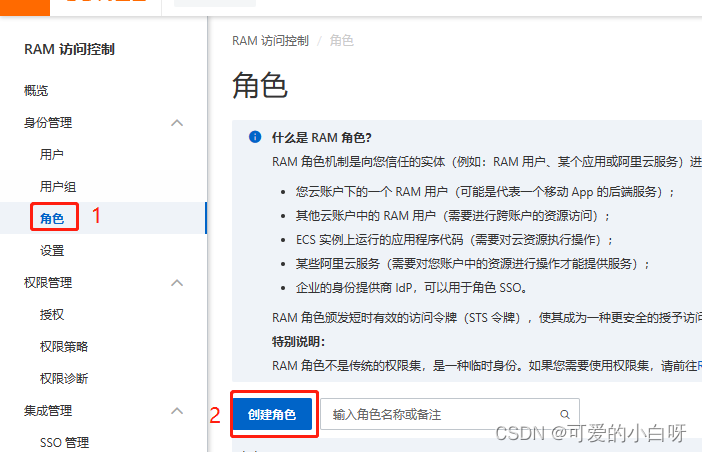Image resolution: width=702 pixels, height=452 pixels.
Task: Click the 创建角色 button
Action: (272, 414)
